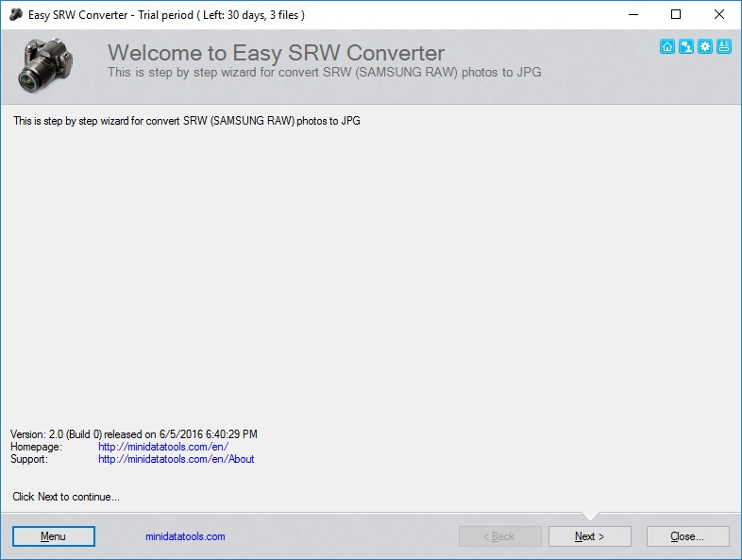The height and width of the screenshot is (560, 742).
Task: Minimize the Easy SRW Converter window
Action: (x=633, y=15)
